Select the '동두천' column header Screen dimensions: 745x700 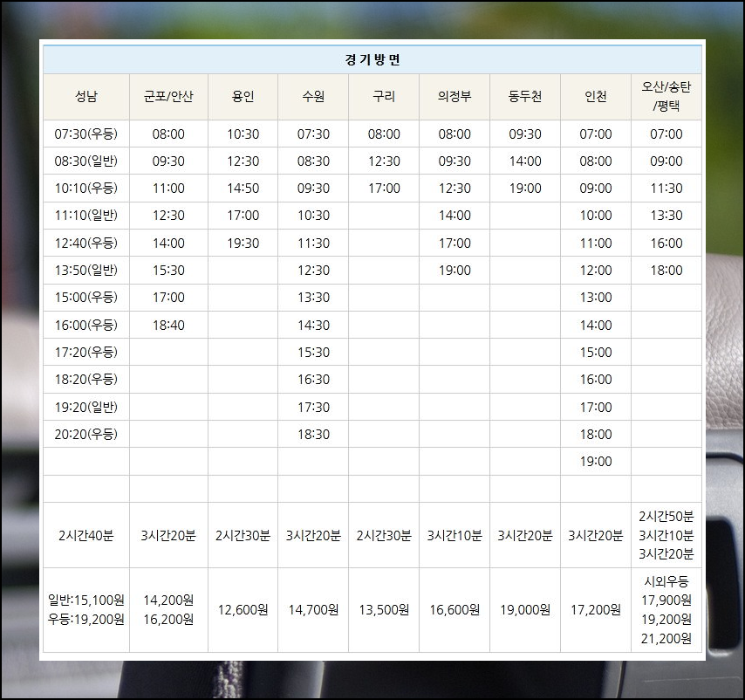(x=525, y=96)
